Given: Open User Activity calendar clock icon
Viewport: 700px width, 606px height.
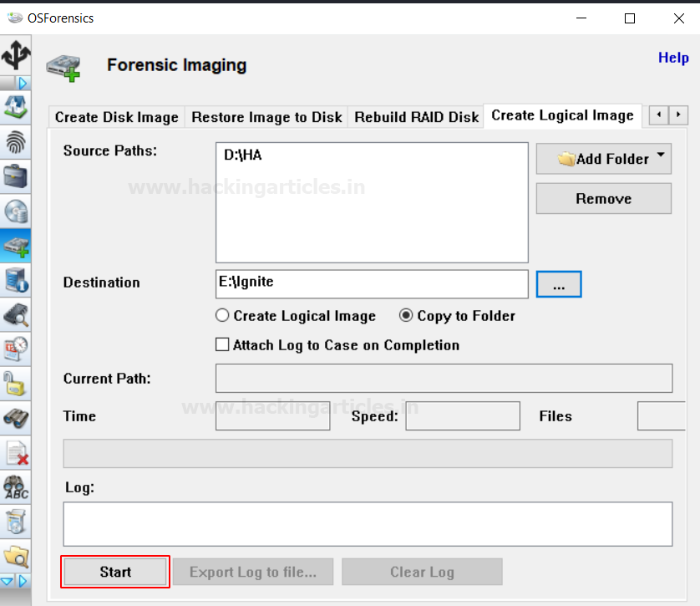Looking at the screenshot, I should (16, 349).
